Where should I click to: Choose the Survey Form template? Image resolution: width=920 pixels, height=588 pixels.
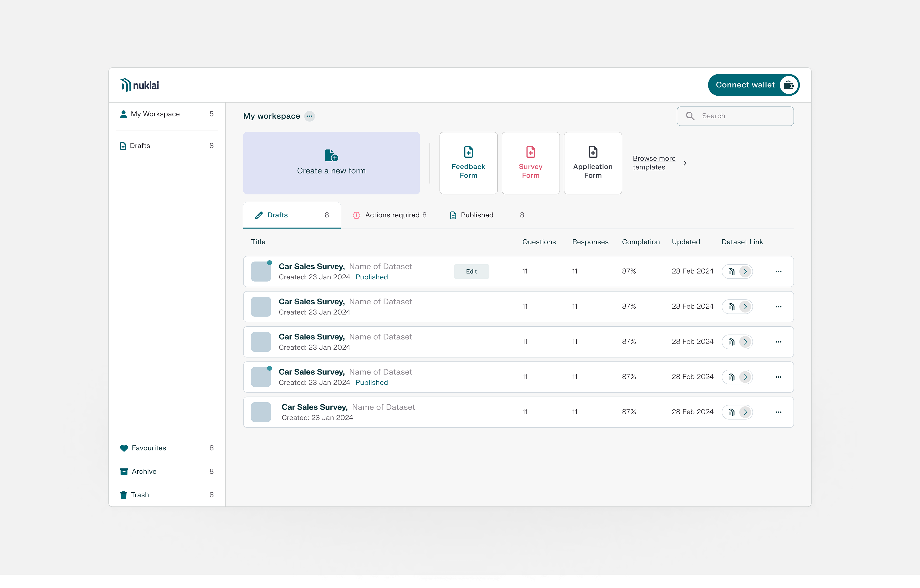[531, 163]
